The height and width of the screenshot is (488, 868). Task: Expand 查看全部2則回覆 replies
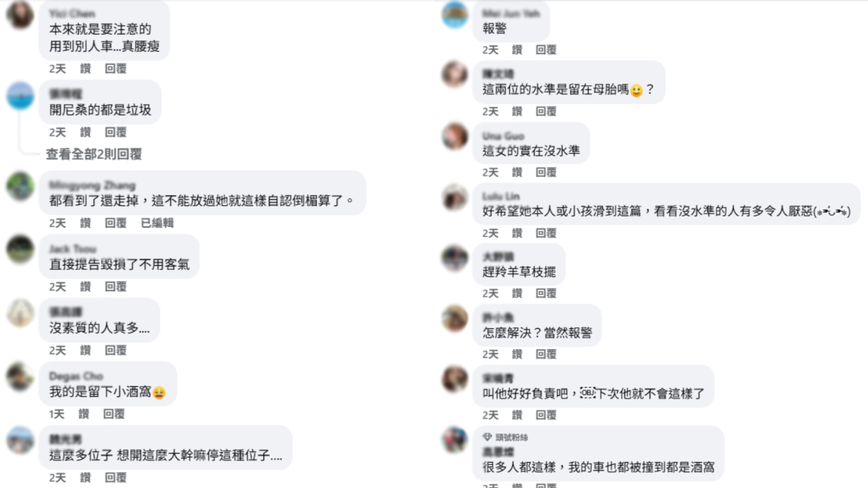(93, 154)
